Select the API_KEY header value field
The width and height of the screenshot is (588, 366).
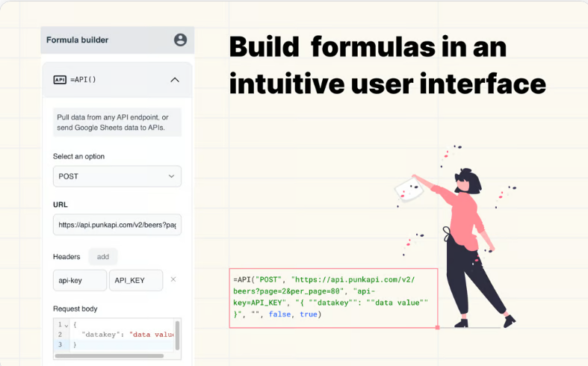pyautogui.click(x=135, y=280)
